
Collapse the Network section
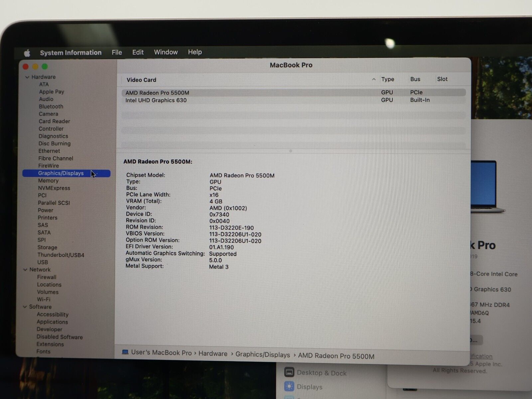[x=25, y=270]
